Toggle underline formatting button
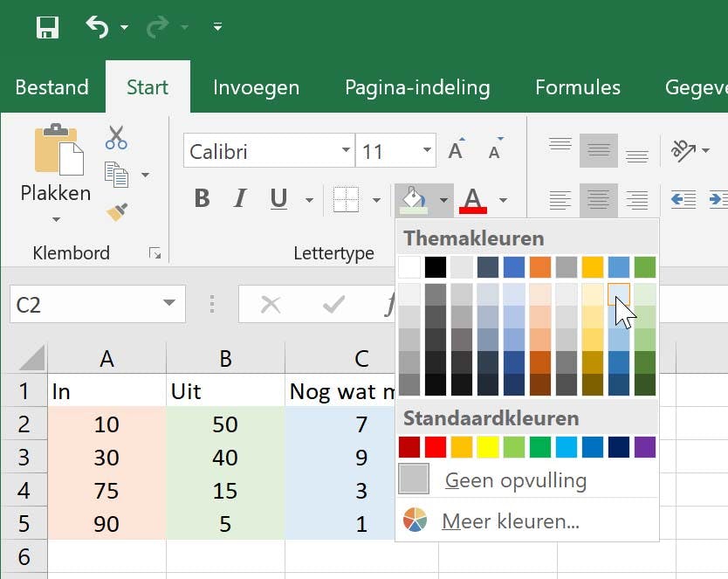This screenshot has height=579, width=728. click(x=278, y=199)
